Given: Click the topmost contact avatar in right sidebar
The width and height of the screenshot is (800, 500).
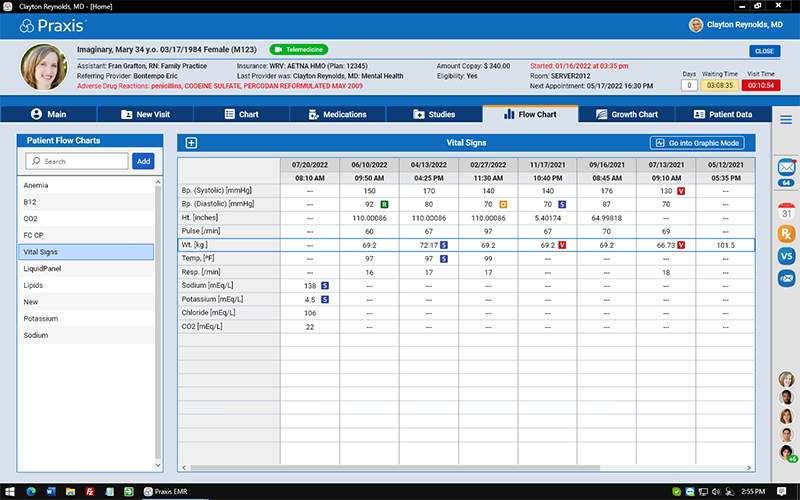Looking at the screenshot, I should (x=786, y=380).
